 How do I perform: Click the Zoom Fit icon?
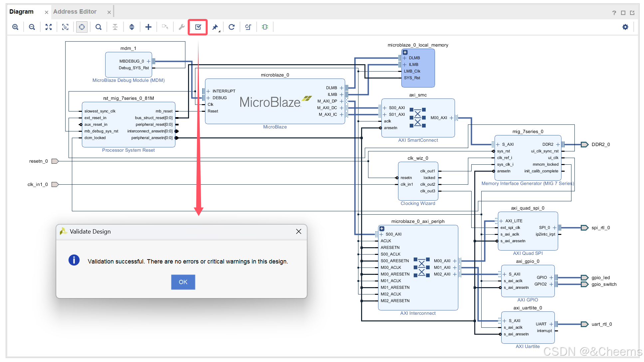(x=49, y=27)
